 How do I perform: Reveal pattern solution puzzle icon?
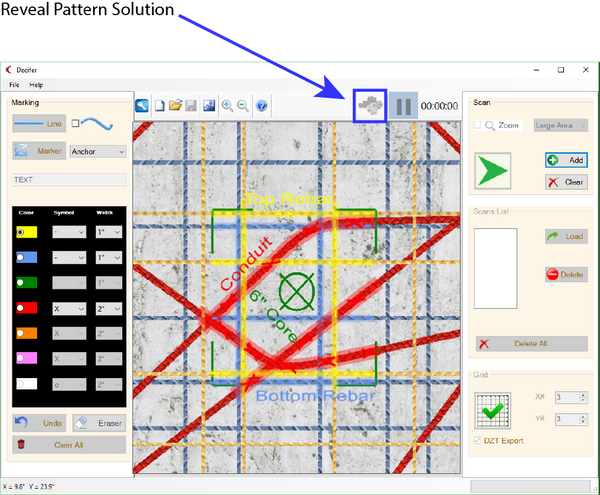(370, 106)
